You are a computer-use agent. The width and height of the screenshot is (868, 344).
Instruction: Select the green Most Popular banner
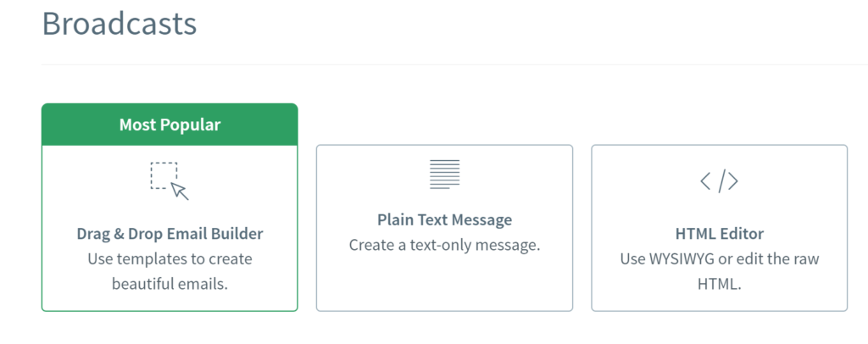(x=170, y=125)
